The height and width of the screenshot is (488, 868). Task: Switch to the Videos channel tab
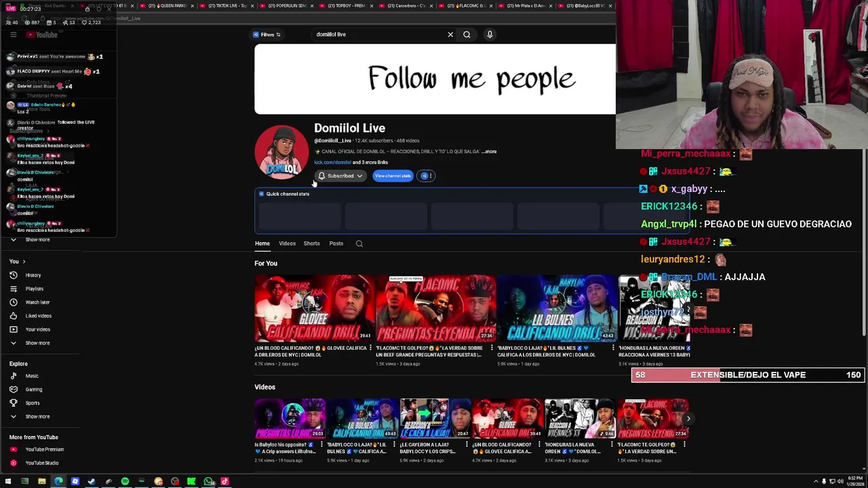[x=287, y=243]
